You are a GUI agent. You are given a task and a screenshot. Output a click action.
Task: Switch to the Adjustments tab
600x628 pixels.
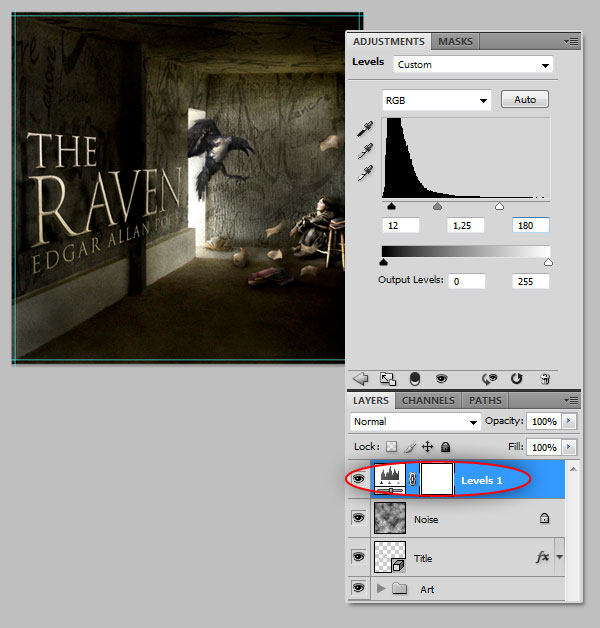tap(389, 42)
